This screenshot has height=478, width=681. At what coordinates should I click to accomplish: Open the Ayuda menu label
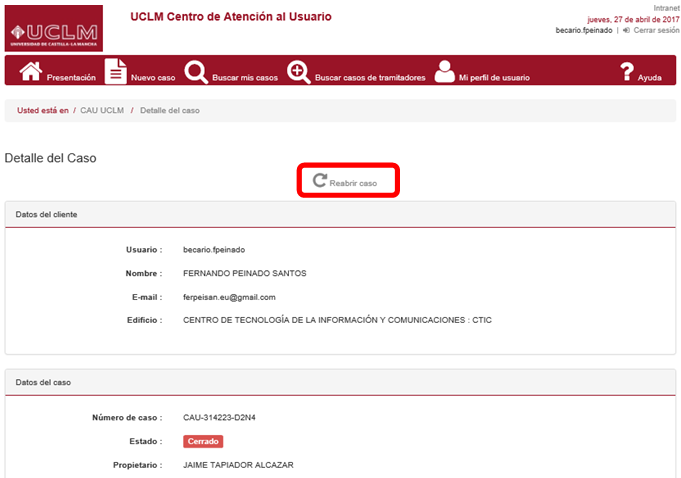click(x=650, y=78)
